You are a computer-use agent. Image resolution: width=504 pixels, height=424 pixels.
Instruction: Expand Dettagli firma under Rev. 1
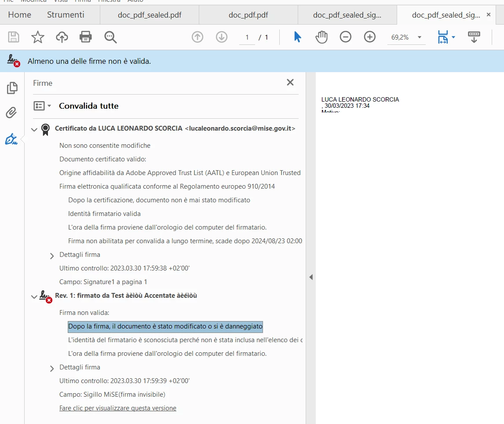52,369
